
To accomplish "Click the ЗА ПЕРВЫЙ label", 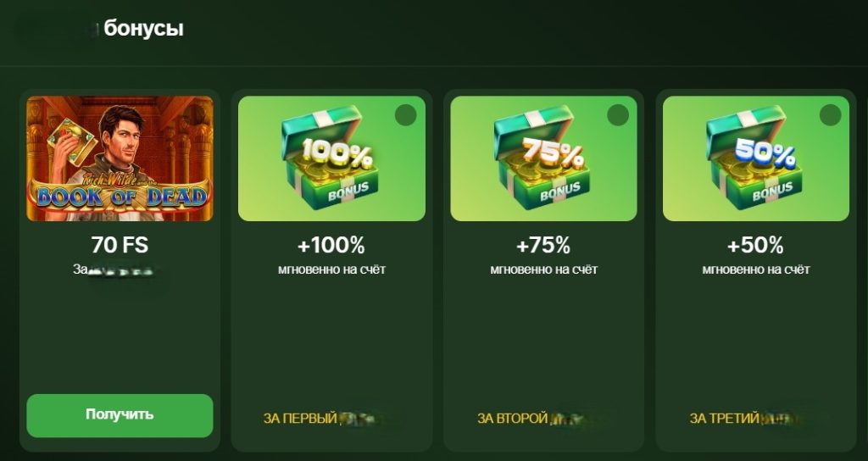I will pos(300,419).
